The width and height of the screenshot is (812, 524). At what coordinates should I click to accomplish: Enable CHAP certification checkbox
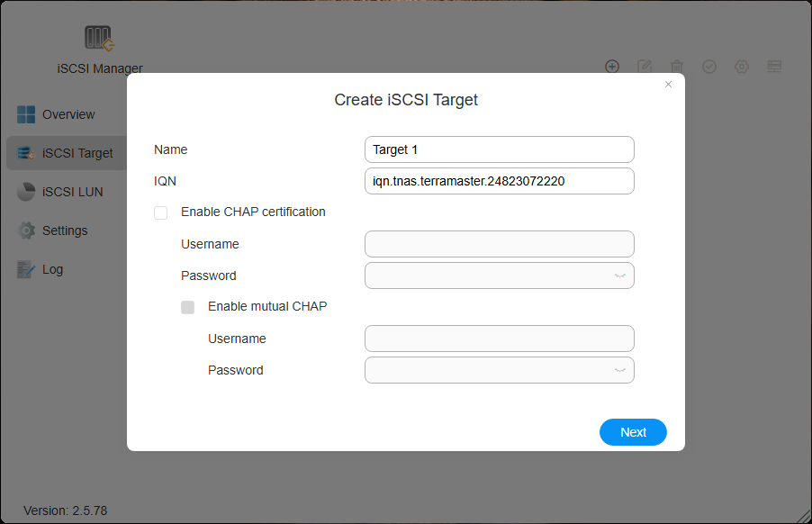(x=161, y=213)
